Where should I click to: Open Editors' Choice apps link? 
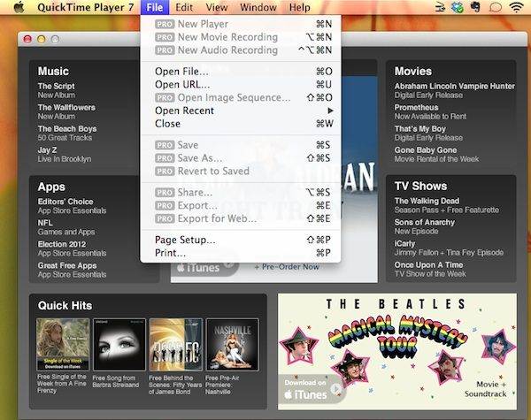point(72,206)
